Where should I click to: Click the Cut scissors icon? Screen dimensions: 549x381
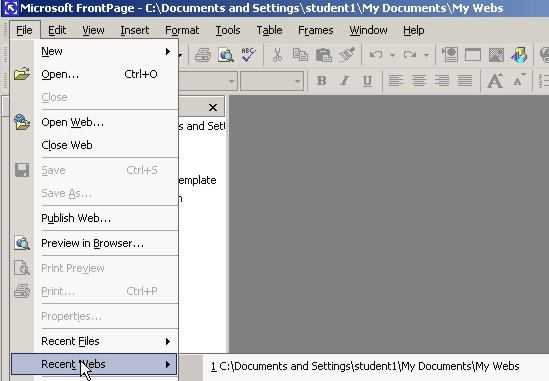click(x=277, y=55)
